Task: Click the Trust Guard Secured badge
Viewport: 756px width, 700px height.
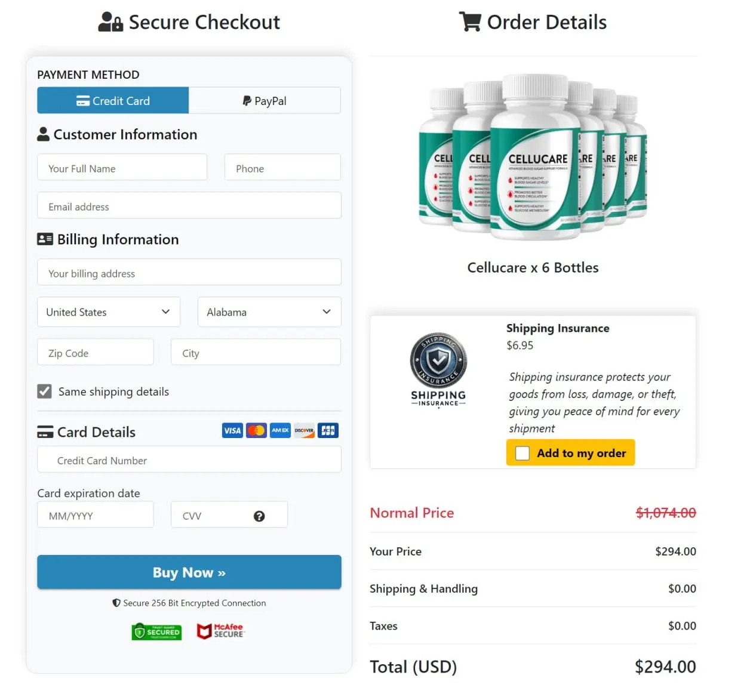Action: [x=156, y=631]
